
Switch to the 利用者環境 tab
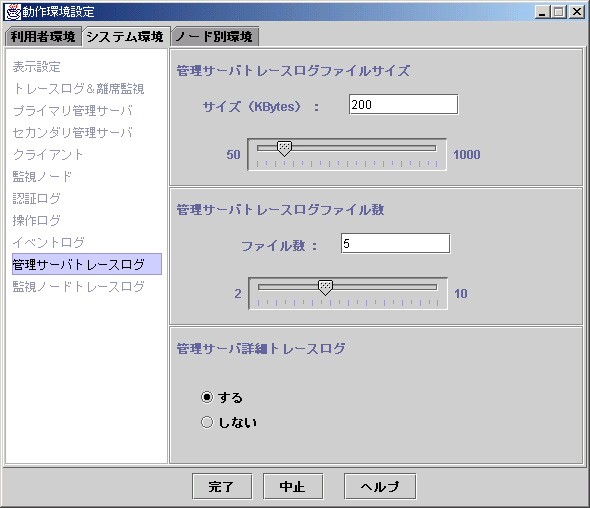[x=43, y=37]
